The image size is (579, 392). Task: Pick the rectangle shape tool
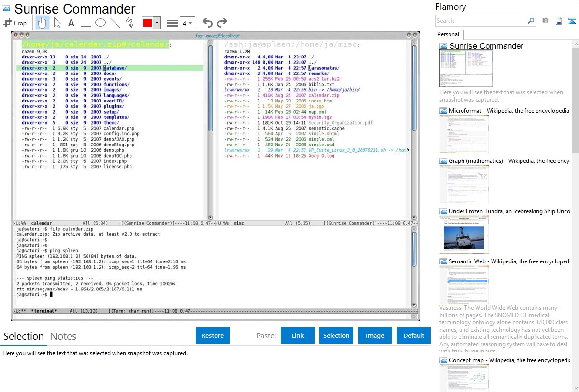tap(86, 23)
